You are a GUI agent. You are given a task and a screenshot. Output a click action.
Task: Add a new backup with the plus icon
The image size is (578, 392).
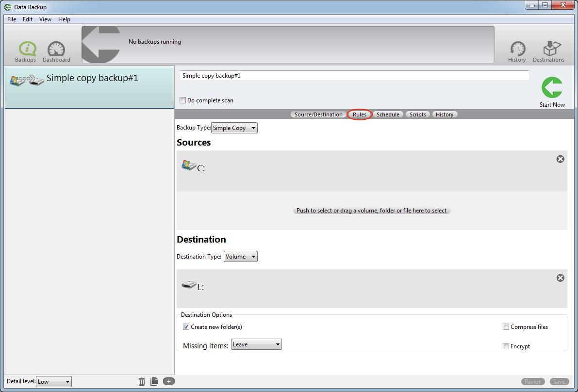[168, 381]
